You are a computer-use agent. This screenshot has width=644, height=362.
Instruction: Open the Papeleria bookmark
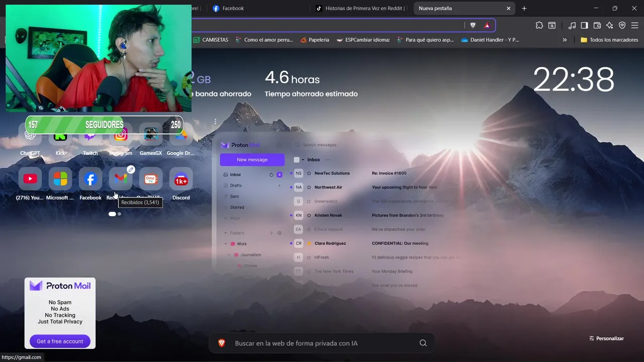(x=314, y=40)
